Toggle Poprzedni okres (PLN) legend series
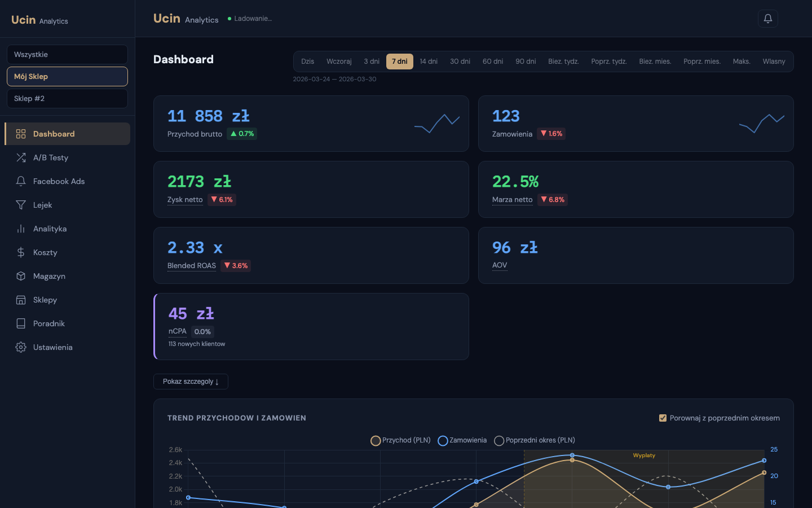This screenshot has width=812, height=508. (535, 440)
